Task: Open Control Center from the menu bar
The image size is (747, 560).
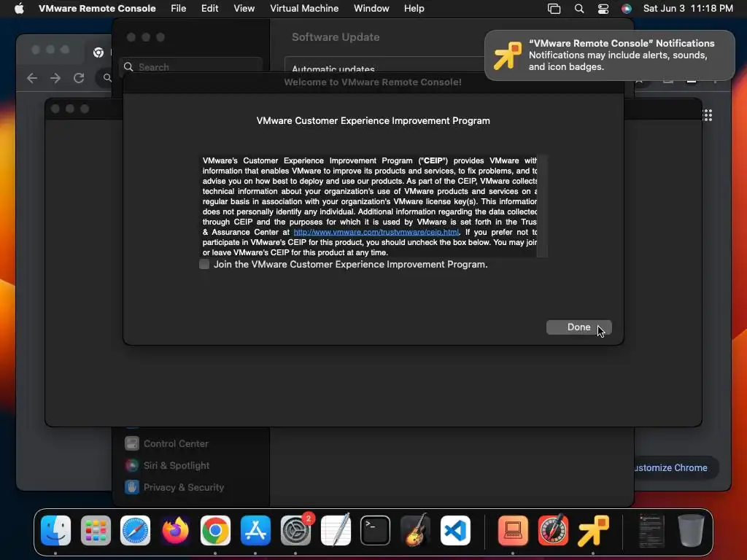Action: [x=603, y=9]
